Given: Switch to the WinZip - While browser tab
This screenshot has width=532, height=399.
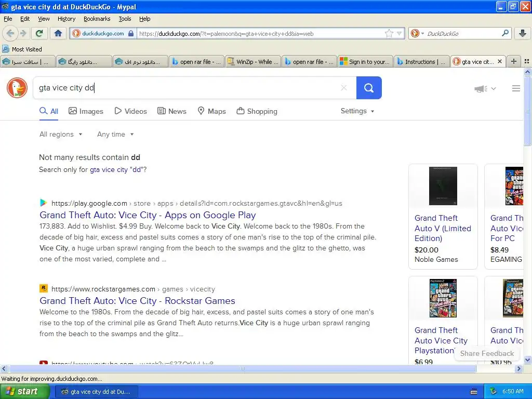Looking at the screenshot, I should (x=253, y=61).
